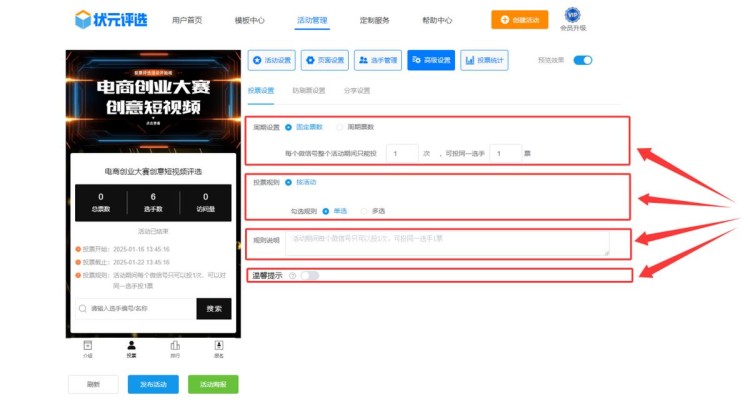Open 投票统计 chart button
Image resolution: width=750 pixels, height=404 pixels.
[486, 60]
